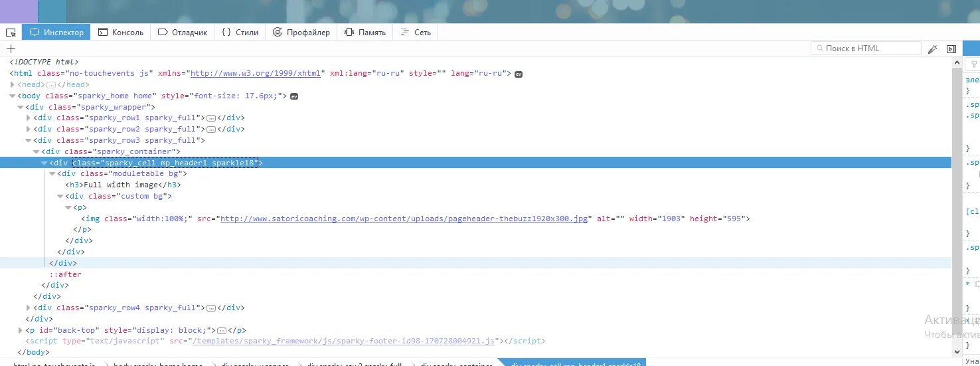Select the h3 Full width image row
The image size is (980, 366).
475,185
